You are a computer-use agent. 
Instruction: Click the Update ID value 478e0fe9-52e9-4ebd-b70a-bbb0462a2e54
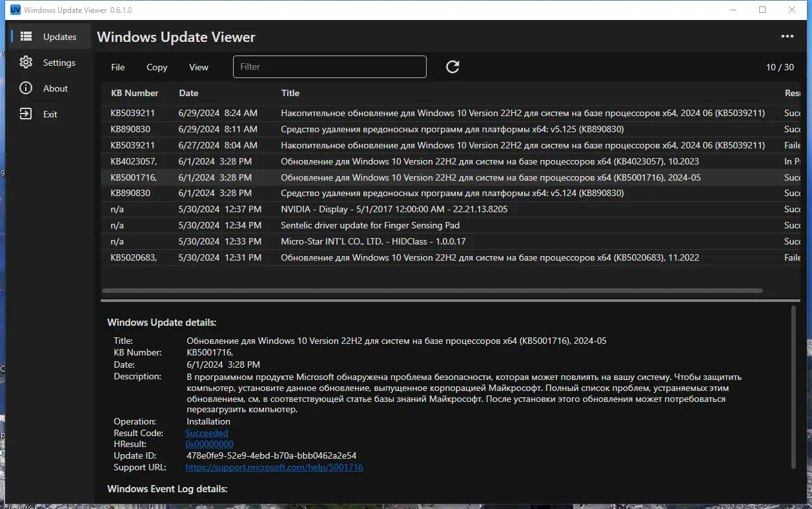271,455
